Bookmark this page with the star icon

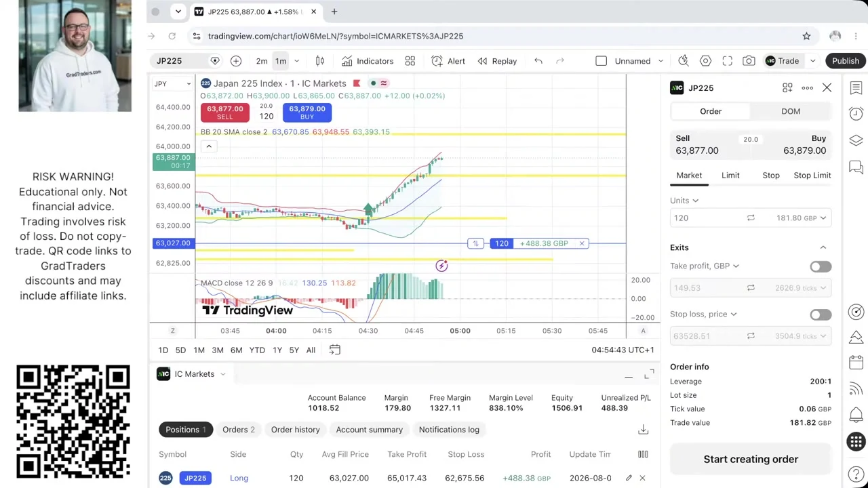(806, 36)
